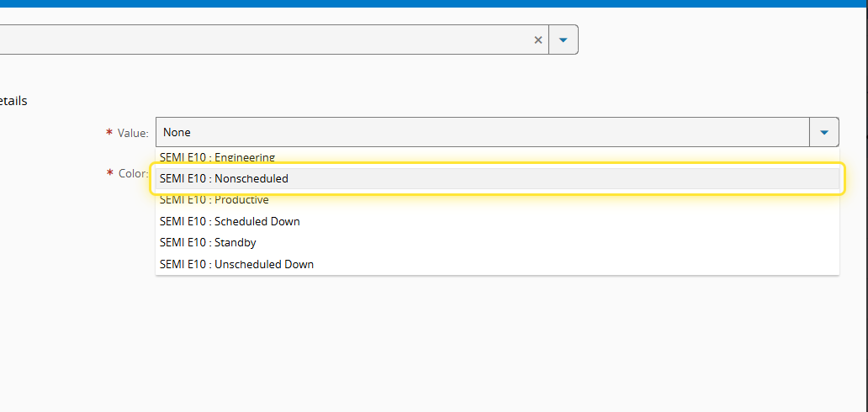This screenshot has height=412, width=868.
Task: Choose SEMI E10 : Nonscheduled from list
Action: [224, 178]
